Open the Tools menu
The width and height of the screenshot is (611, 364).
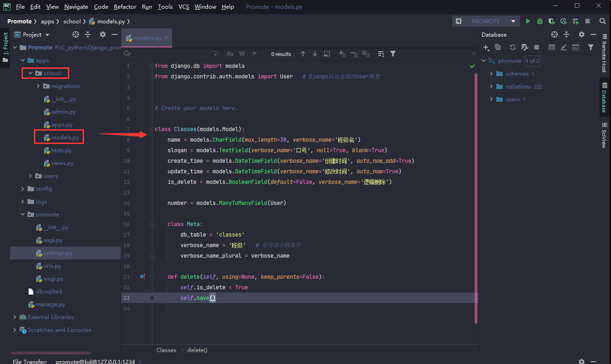pyautogui.click(x=165, y=6)
